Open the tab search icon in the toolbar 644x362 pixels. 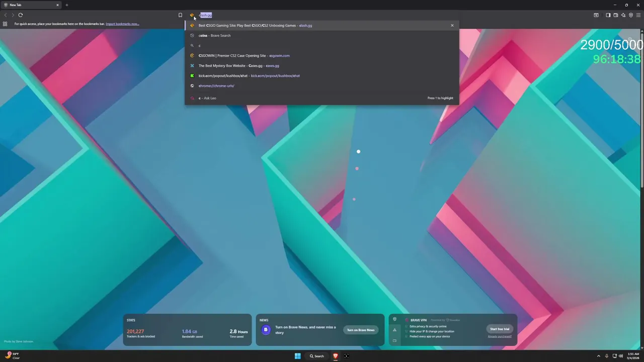[596, 15]
